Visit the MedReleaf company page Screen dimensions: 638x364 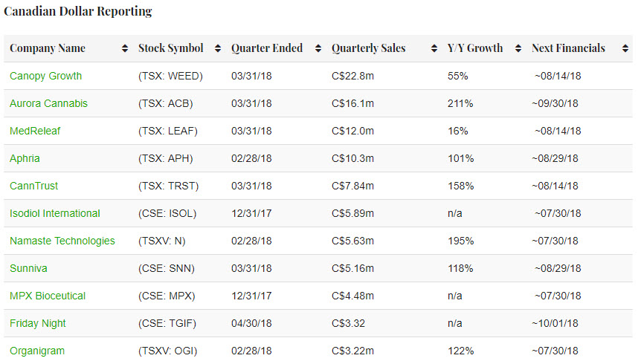click(35, 131)
